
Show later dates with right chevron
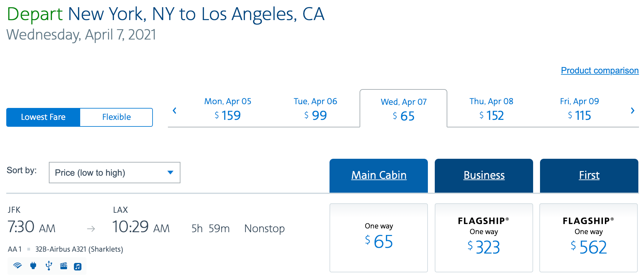click(632, 110)
